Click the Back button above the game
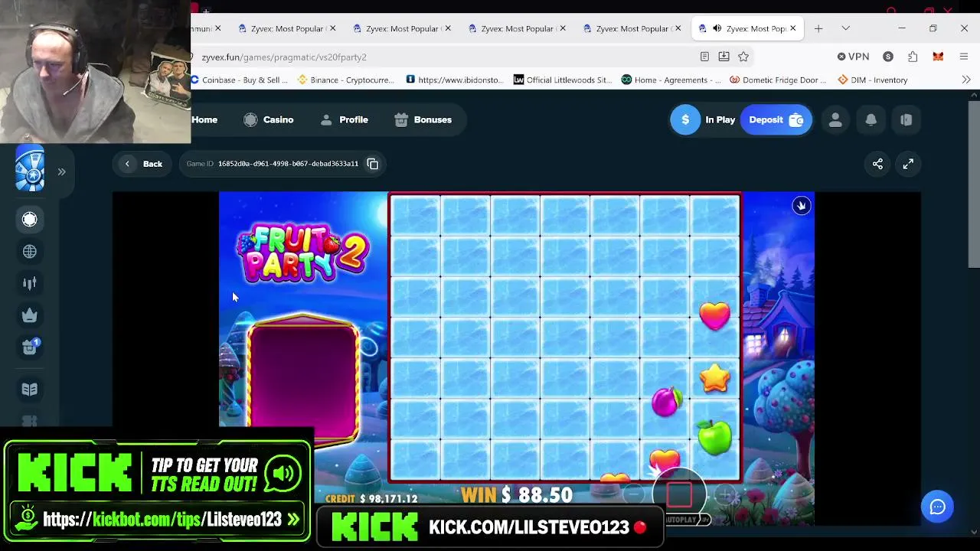Image resolution: width=980 pixels, height=551 pixels. click(143, 164)
